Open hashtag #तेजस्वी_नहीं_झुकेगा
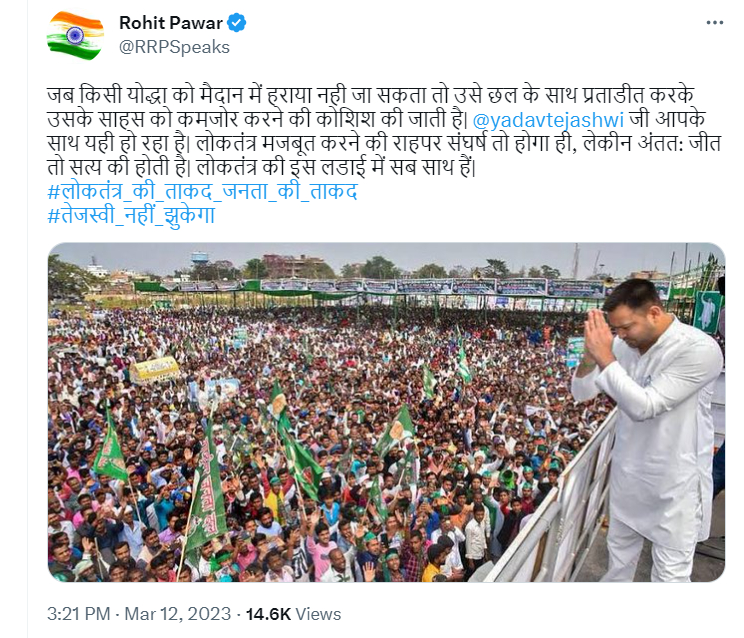 click(x=131, y=215)
